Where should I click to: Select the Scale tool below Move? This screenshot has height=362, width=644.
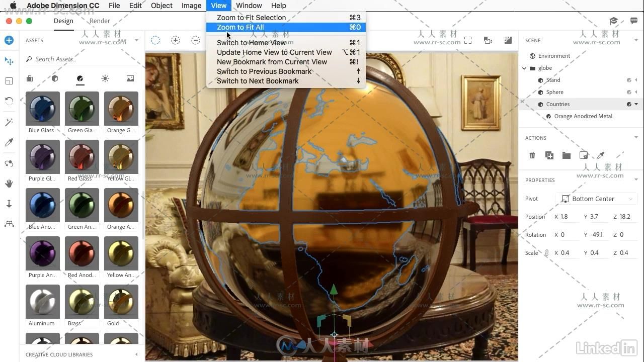point(9,81)
